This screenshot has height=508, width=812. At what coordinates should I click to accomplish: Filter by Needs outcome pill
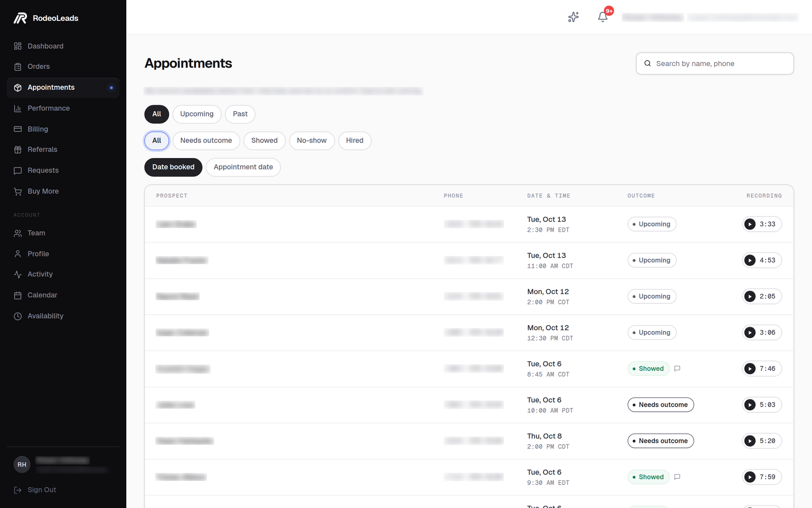(206, 140)
